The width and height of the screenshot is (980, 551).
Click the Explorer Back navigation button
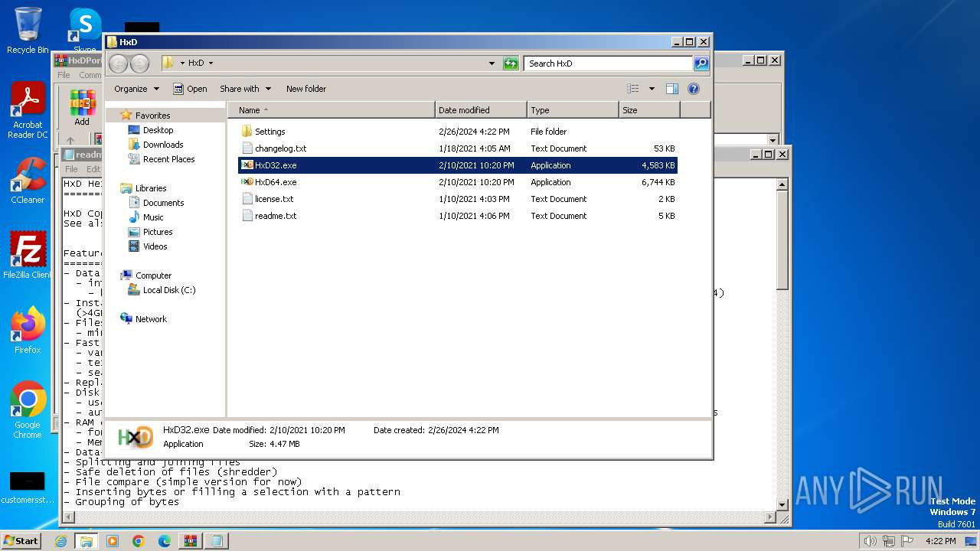coord(119,64)
